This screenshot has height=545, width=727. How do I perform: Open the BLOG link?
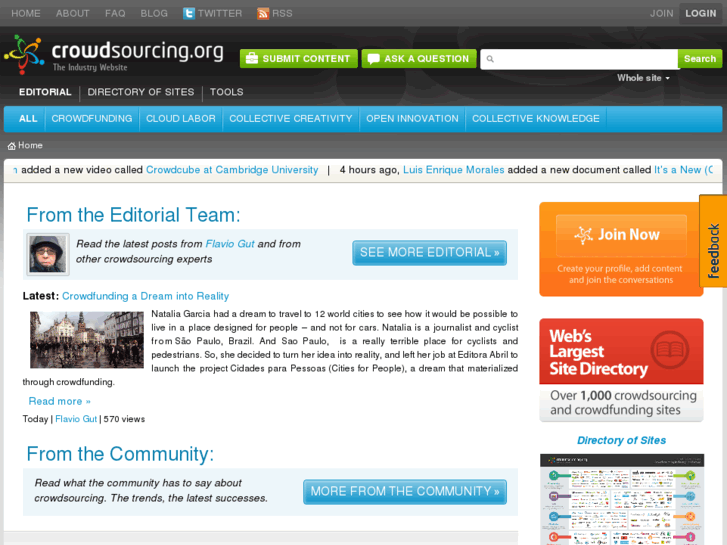(x=154, y=13)
